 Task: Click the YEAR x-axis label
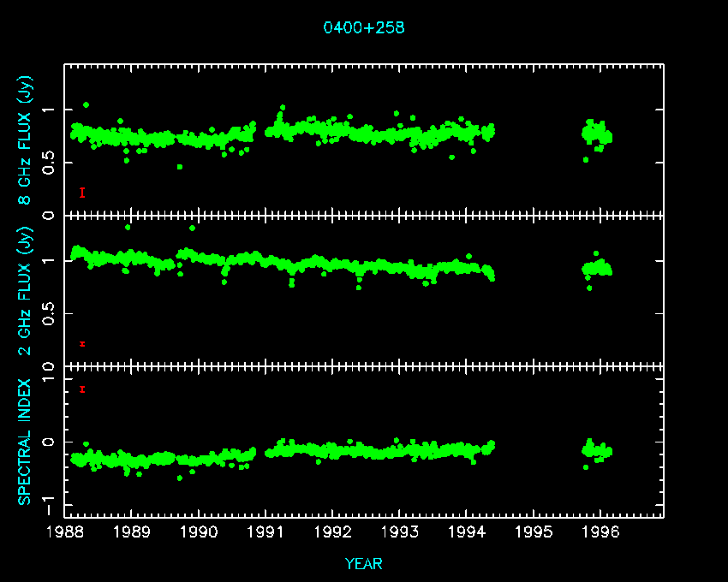coord(363,564)
